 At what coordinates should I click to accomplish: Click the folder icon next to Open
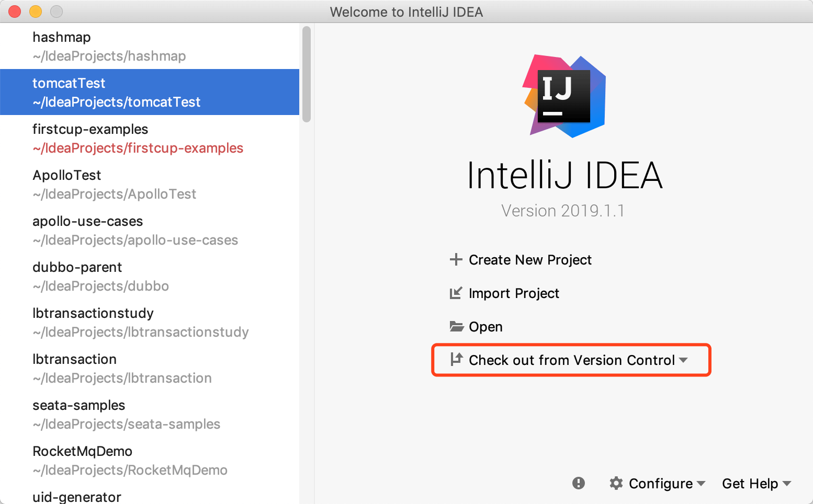tap(456, 327)
